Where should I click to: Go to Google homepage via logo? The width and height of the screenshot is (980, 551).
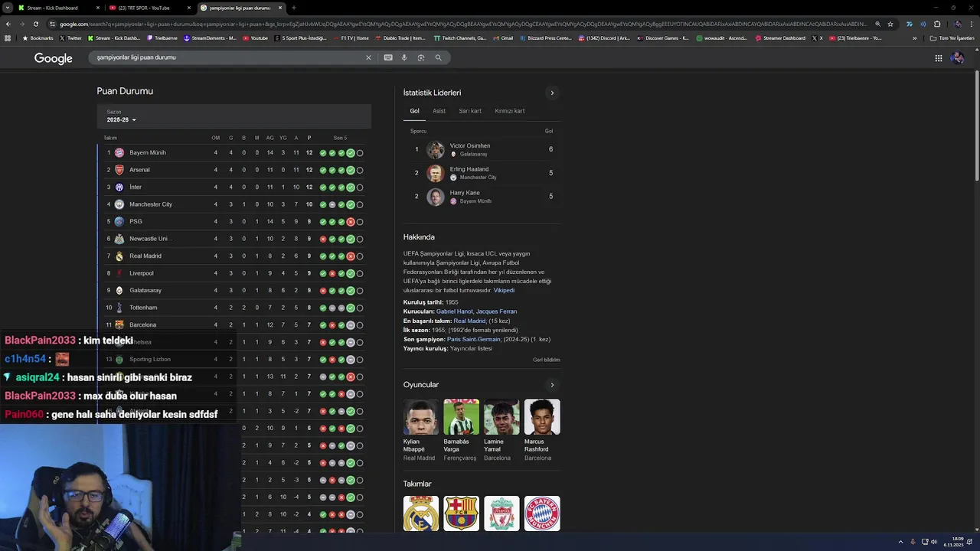coord(54,58)
